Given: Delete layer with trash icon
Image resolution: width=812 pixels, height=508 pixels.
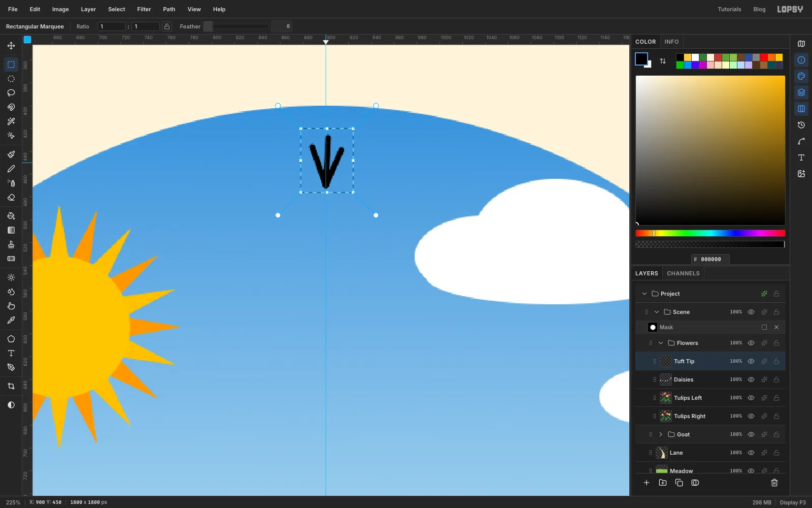Looking at the screenshot, I should pos(774,483).
